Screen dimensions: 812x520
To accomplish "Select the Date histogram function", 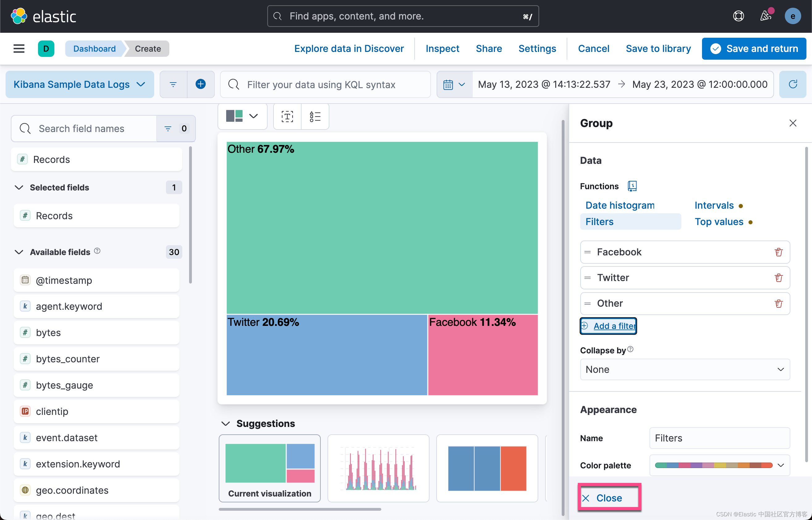I will [x=620, y=205].
